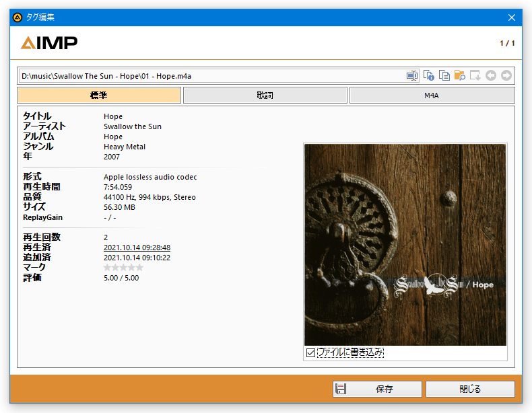Click the 再生回数 value '2'
Viewport: 532px width, 413px height.
click(106, 237)
